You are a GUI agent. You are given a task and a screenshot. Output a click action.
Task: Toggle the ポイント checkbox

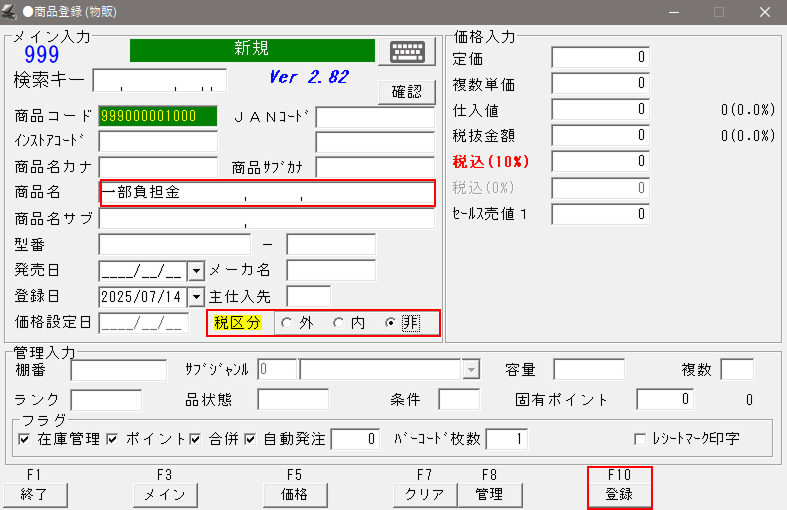pyautogui.click(x=112, y=439)
